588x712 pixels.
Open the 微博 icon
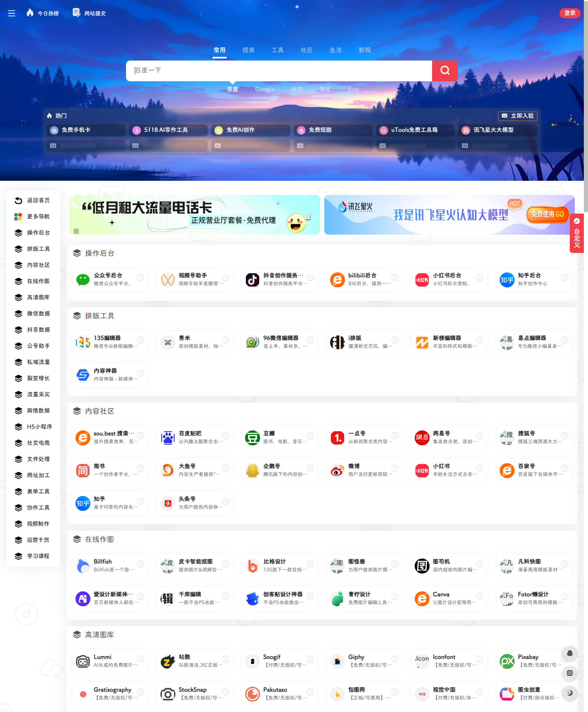(338, 470)
